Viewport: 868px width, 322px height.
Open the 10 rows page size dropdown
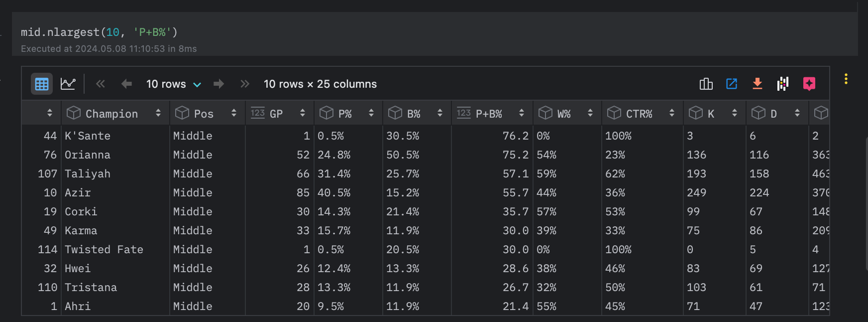click(174, 84)
